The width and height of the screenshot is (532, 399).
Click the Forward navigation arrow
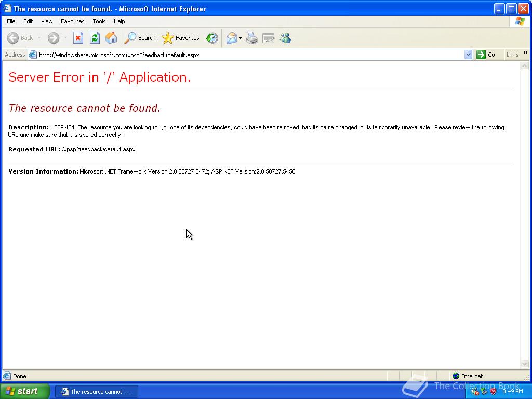54,38
